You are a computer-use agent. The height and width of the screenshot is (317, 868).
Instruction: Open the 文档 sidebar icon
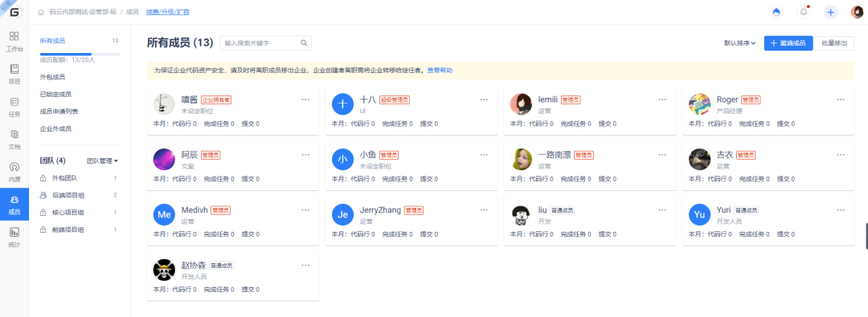(14, 140)
